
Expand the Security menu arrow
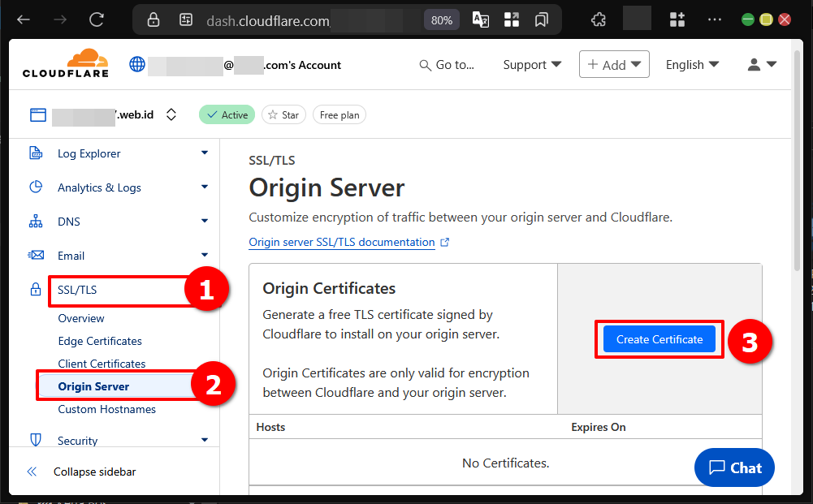(x=205, y=440)
